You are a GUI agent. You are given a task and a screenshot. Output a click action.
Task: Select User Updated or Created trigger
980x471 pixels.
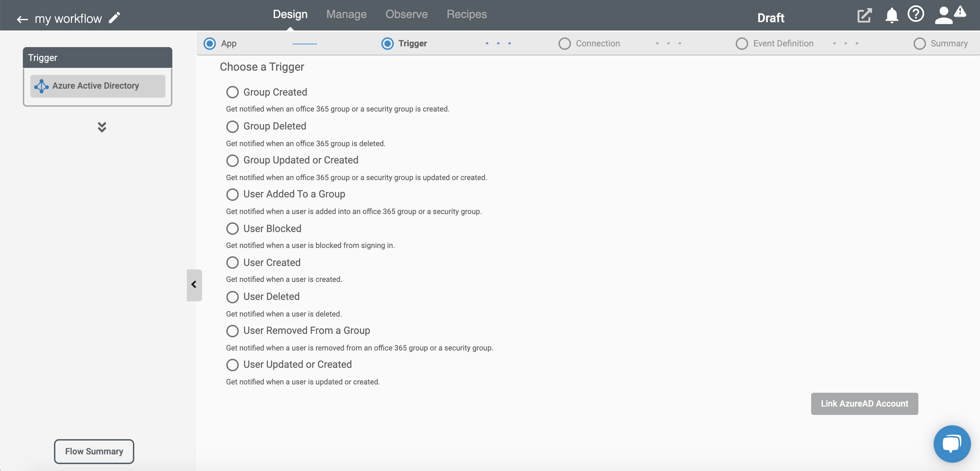pos(232,365)
